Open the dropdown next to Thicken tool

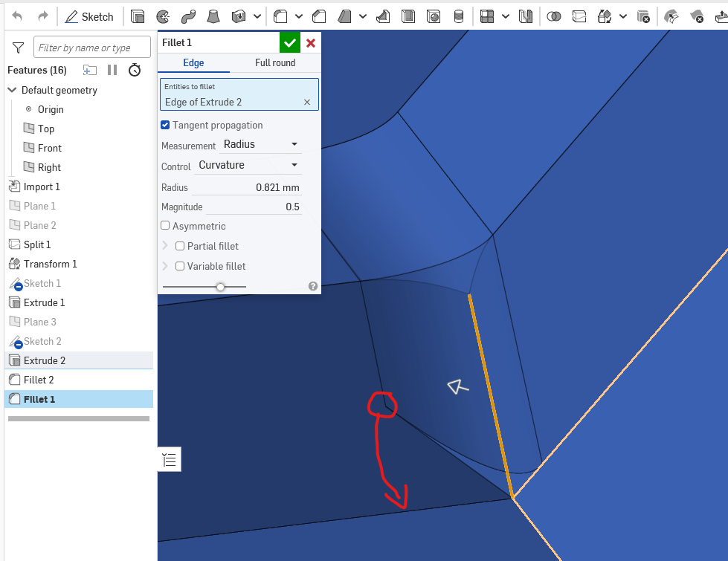257,16
